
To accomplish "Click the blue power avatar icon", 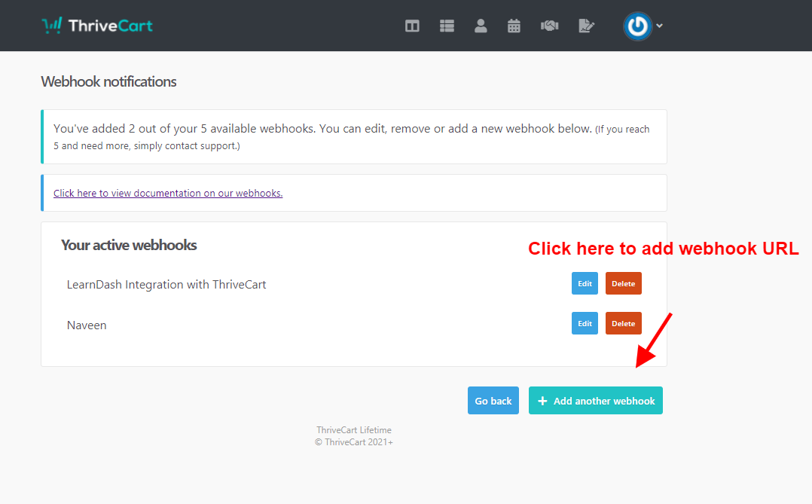I will pyautogui.click(x=637, y=26).
